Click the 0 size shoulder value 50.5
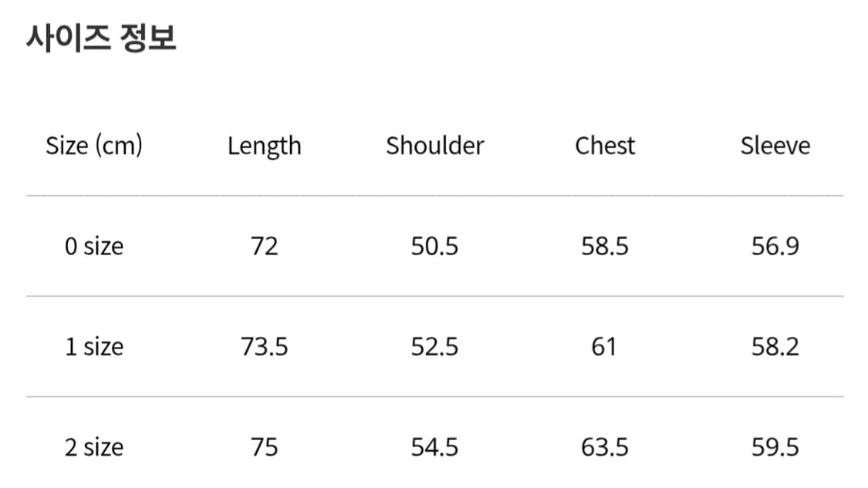This screenshot has width=868, height=488. (434, 247)
